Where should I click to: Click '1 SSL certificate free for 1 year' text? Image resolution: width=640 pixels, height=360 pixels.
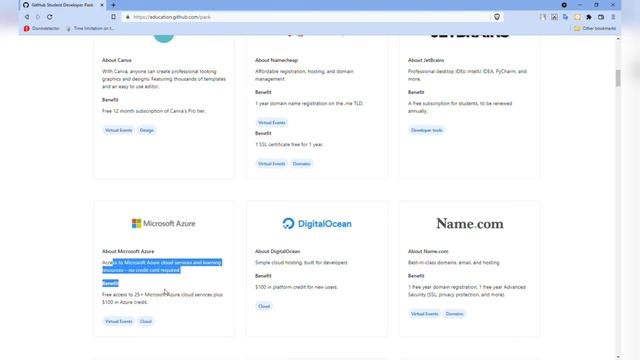click(x=289, y=144)
